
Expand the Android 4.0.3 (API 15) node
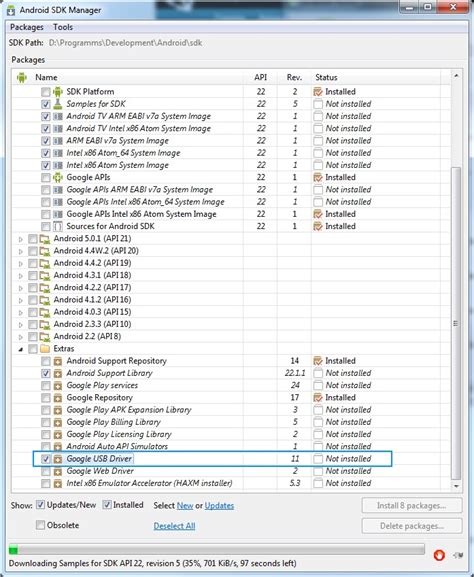pos(21,312)
